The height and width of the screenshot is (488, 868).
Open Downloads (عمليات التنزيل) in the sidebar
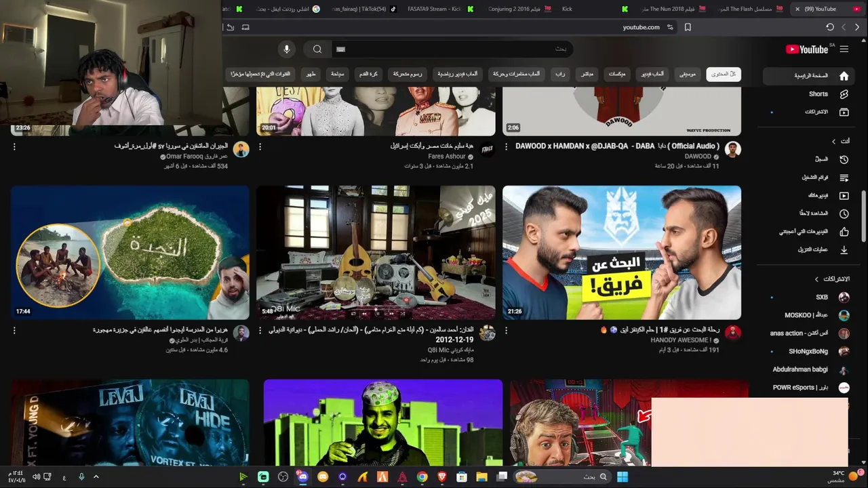pos(809,249)
